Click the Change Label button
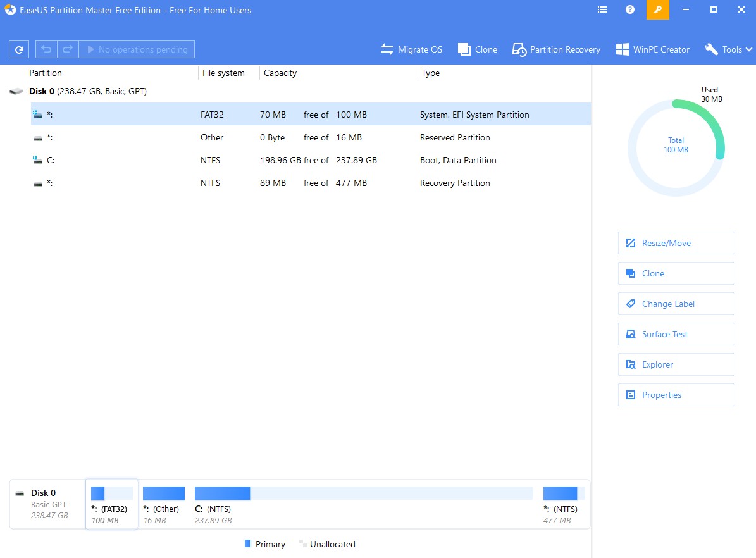Viewport: 756px width, 558px height. click(x=676, y=304)
